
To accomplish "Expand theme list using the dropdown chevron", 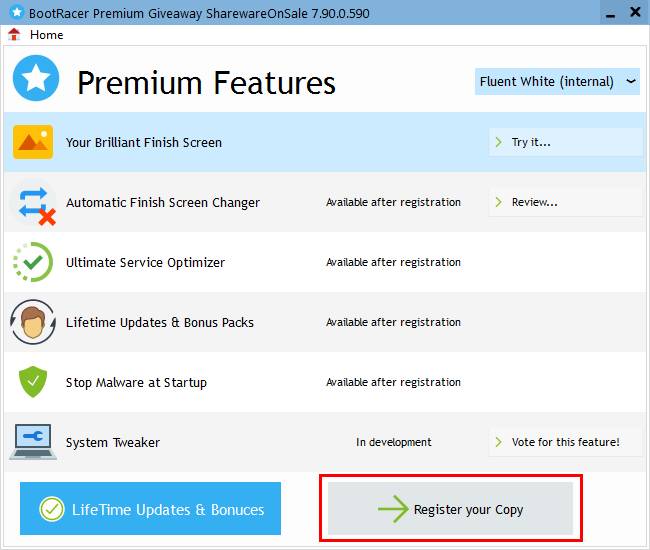I will coord(631,81).
